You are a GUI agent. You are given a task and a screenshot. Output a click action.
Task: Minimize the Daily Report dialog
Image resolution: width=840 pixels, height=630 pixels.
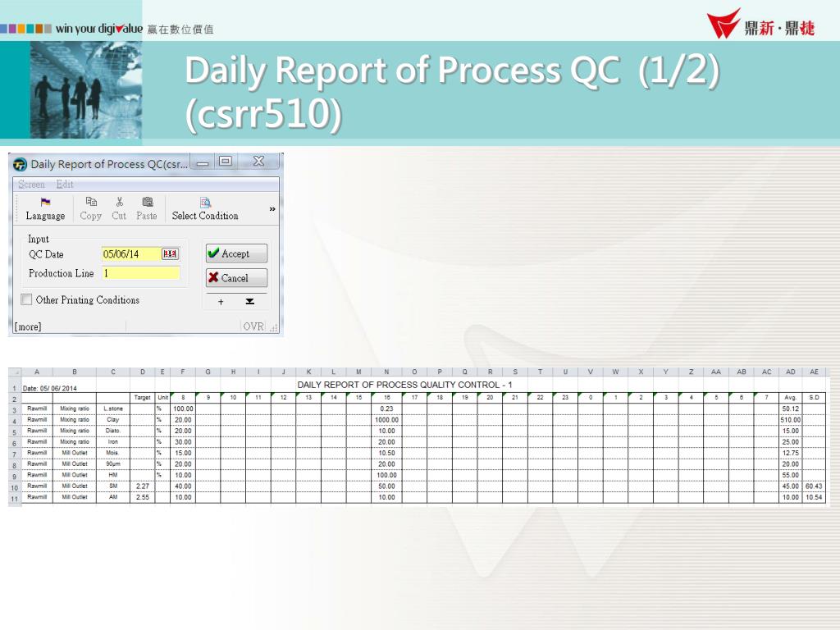[x=202, y=163]
